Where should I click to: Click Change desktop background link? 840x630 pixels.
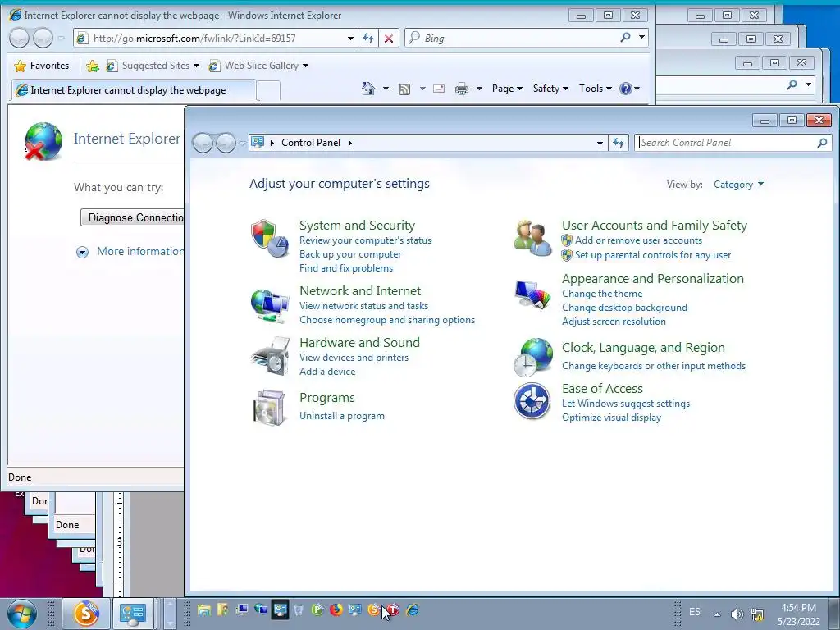point(624,308)
